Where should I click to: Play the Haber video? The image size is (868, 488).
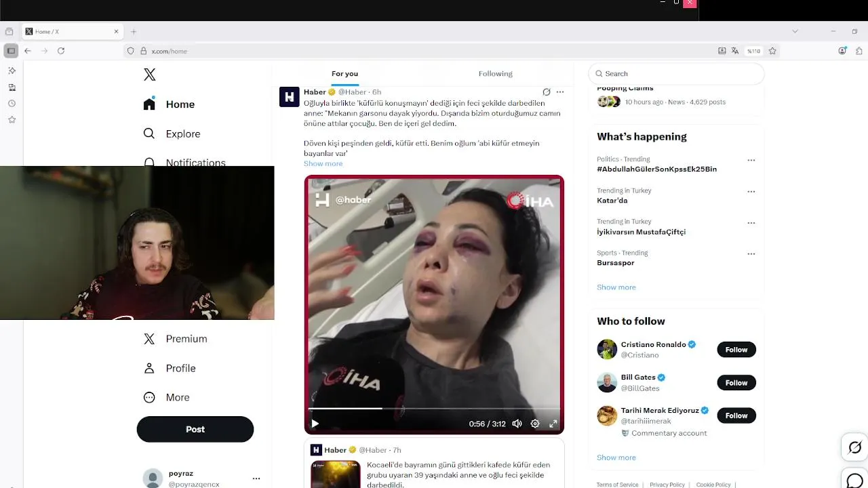[315, 424]
